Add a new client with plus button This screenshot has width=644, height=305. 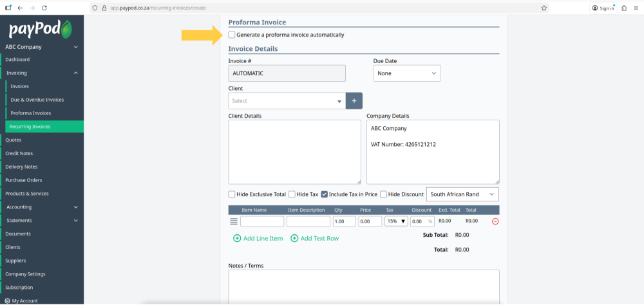point(354,100)
